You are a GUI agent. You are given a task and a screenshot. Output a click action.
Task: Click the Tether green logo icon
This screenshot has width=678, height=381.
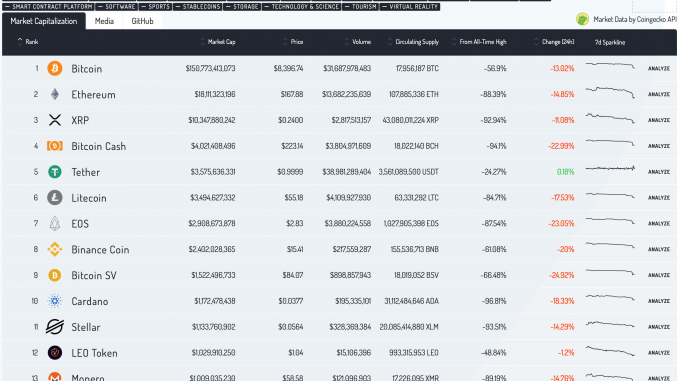click(x=54, y=172)
